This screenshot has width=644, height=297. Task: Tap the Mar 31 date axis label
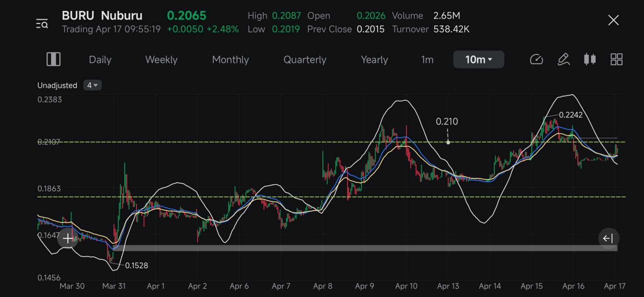pos(114,286)
